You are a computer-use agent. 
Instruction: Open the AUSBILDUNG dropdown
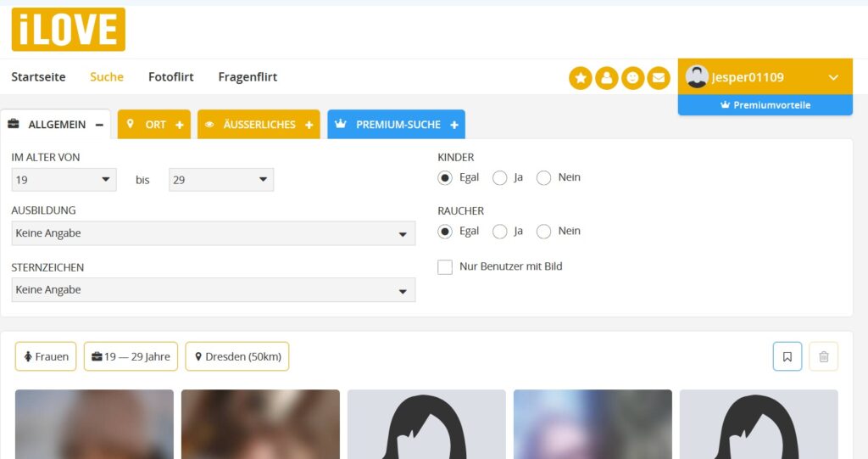pyautogui.click(x=213, y=233)
